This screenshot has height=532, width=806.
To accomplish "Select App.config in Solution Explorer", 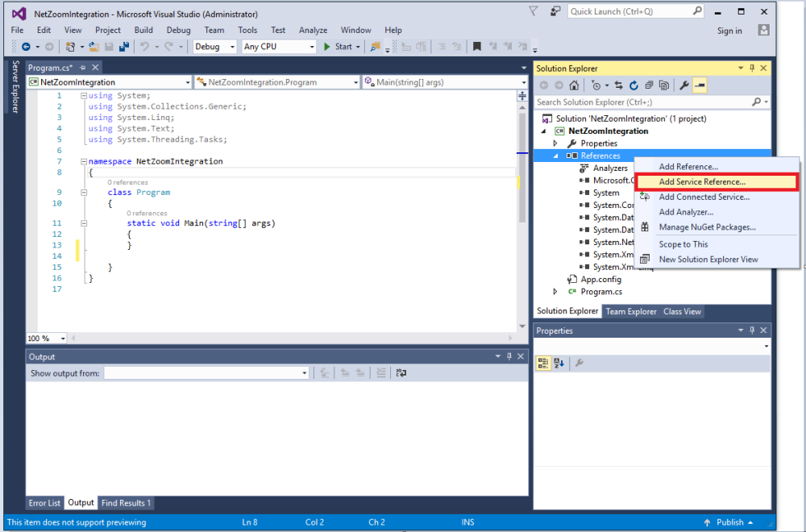I will 601,279.
